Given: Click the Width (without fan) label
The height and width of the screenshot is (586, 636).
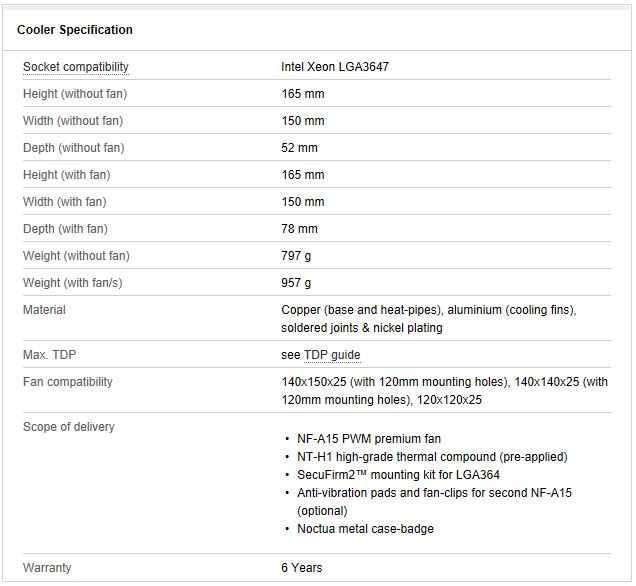Looking at the screenshot, I should click(74, 121).
